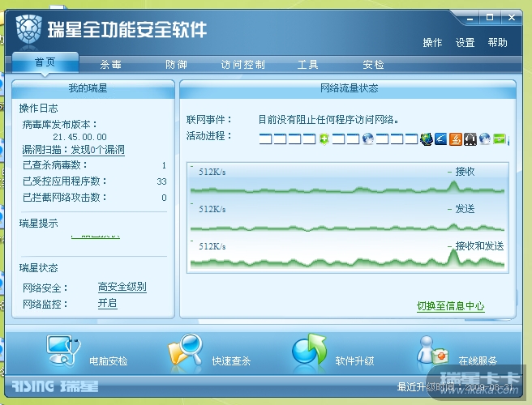The height and width of the screenshot is (405, 532).
Task: Switch to the 首页 tab
Action: coord(45,62)
